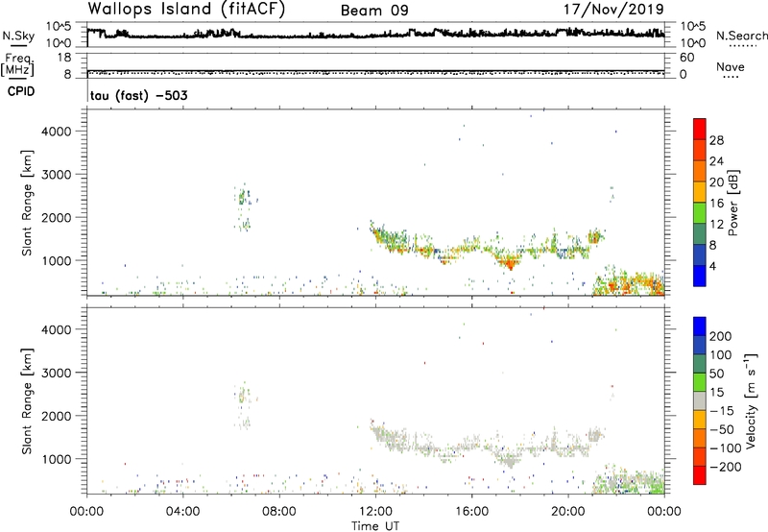Image resolution: width=768 pixels, height=532 pixels.
Task: Click the '200' tick on the velocity scale
Action: (x=721, y=336)
